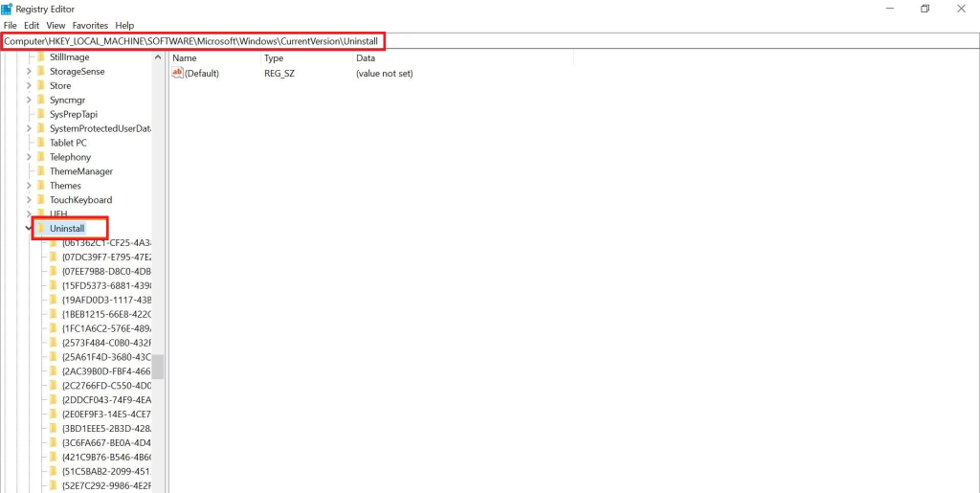Screen dimensions: 980x493
Task: Select the Themes key label
Action: (x=66, y=186)
